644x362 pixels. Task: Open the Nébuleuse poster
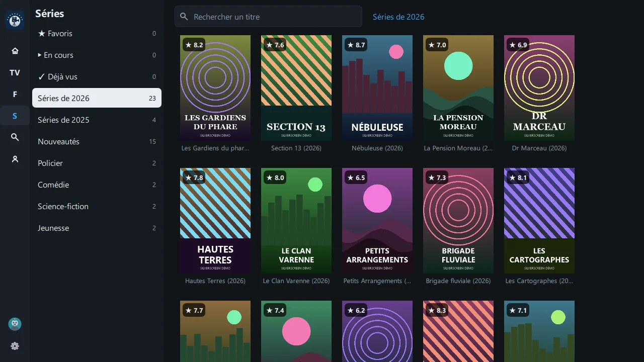(377, 88)
